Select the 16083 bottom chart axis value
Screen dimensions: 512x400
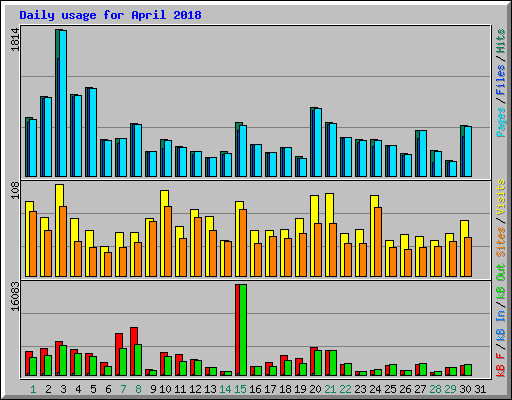click(x=15, y=297)
